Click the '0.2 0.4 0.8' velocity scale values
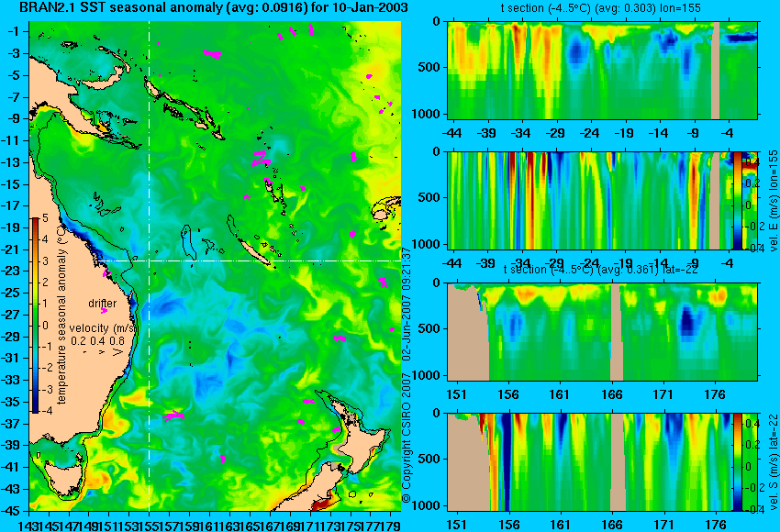The width and height of the screenshot is (780, 532). pyautogui.click(x=98, y=341)
